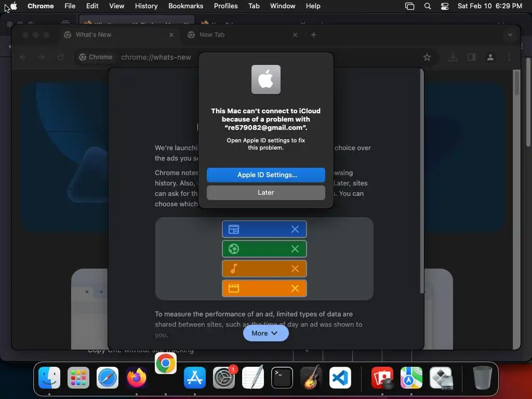Open the Chrome downloads icon

point(453,57)
